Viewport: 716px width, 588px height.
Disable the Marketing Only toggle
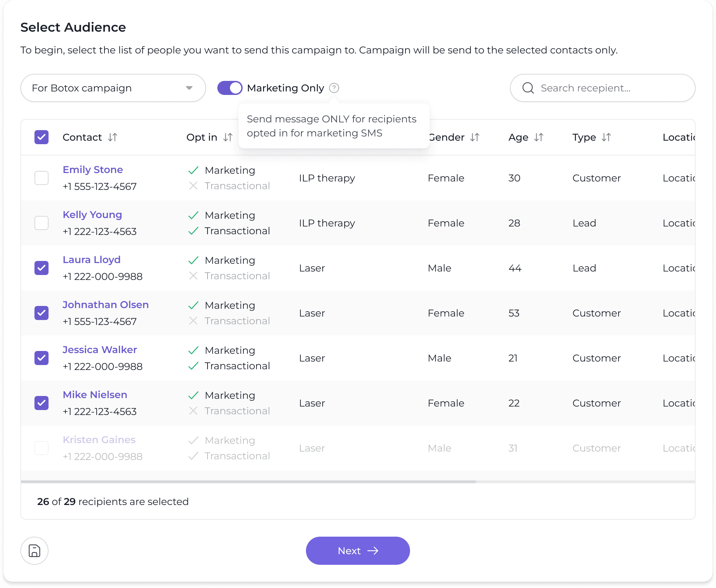tap(230, 88)
